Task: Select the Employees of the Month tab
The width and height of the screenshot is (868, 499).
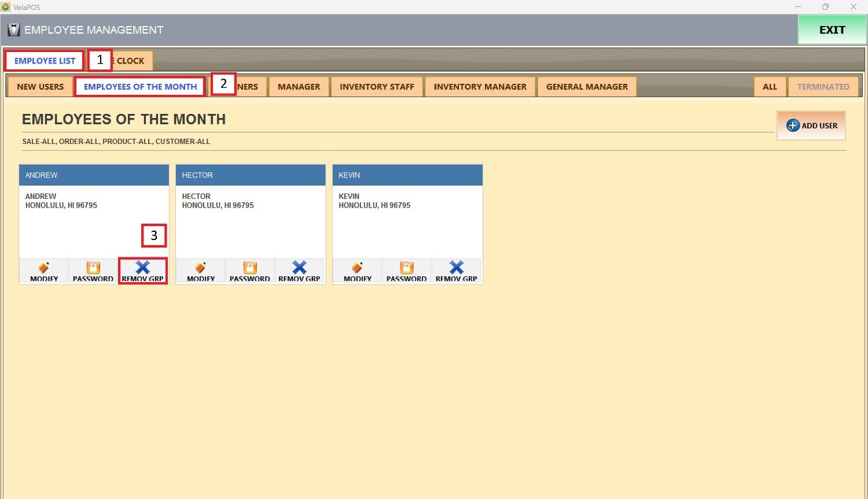Action: (140, 87)
